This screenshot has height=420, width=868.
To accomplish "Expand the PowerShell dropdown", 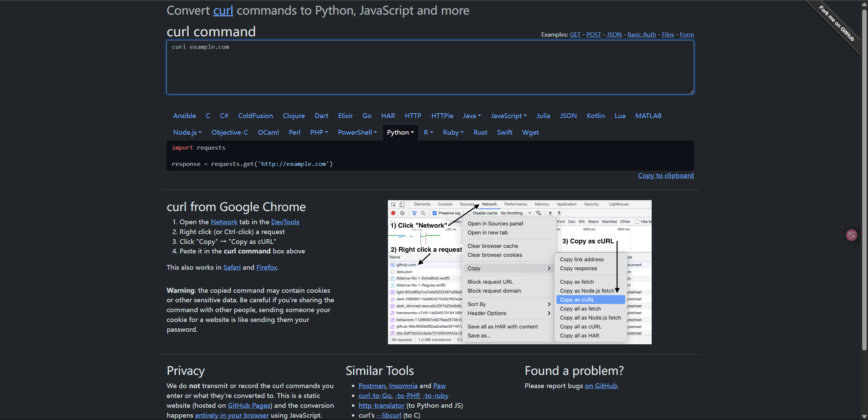I will (357, 132).
